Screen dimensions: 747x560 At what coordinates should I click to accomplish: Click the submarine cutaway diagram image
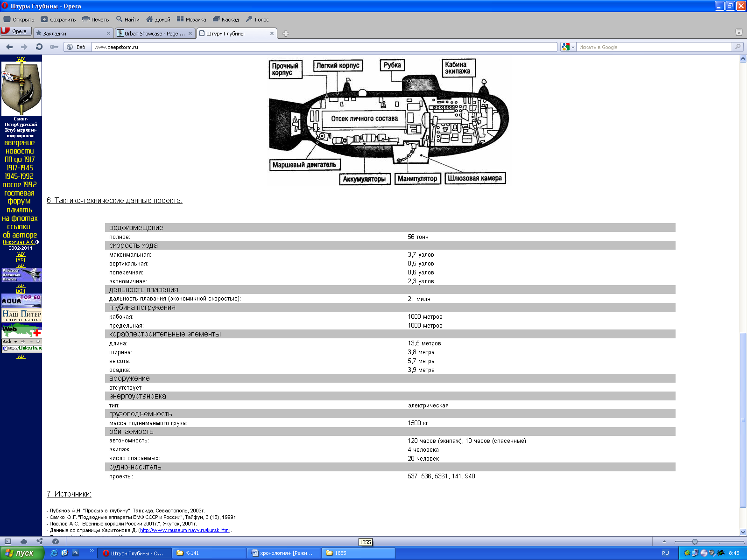[x=388, y=123]
